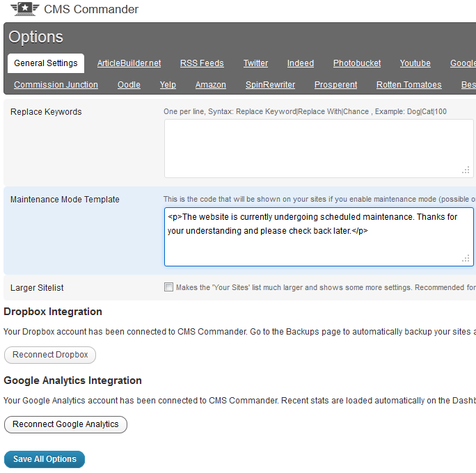476x473 pixels.
Task: Switch to the Prosperent tab
Action: pyautogui.click(x=335, y=85)
